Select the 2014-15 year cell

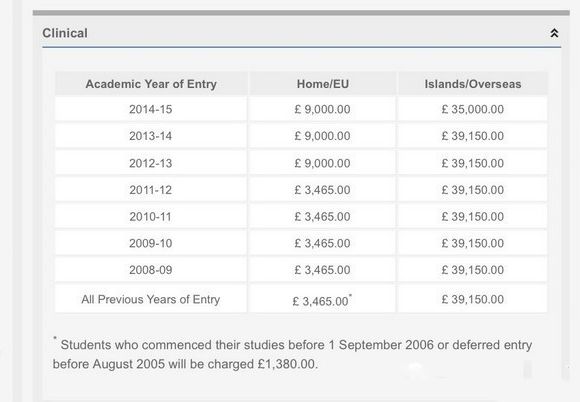pos(151,109)
